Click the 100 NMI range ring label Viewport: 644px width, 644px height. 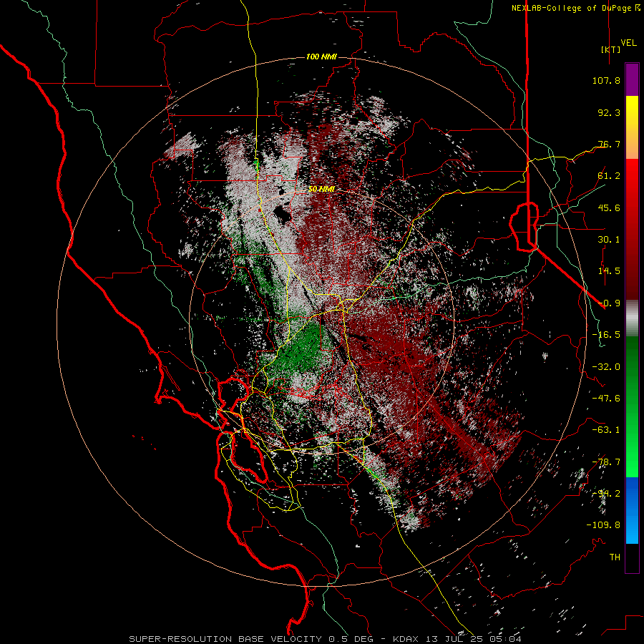coord(321,57)
